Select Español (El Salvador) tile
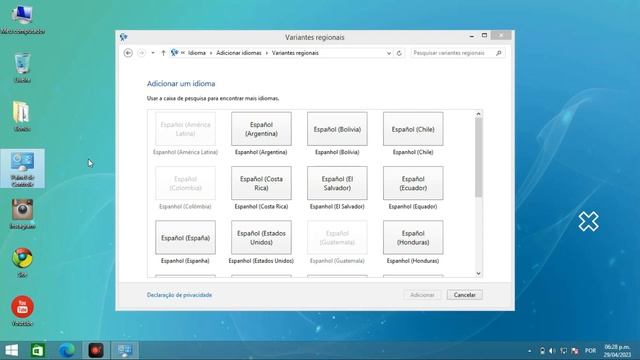 click(x=337, y=183)
